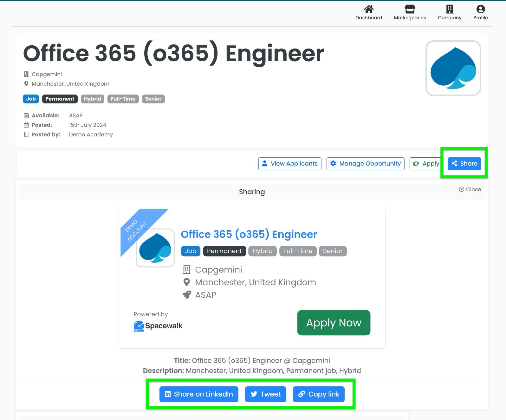
Task: Click the Demo Academy poster name
Action: 91,135
